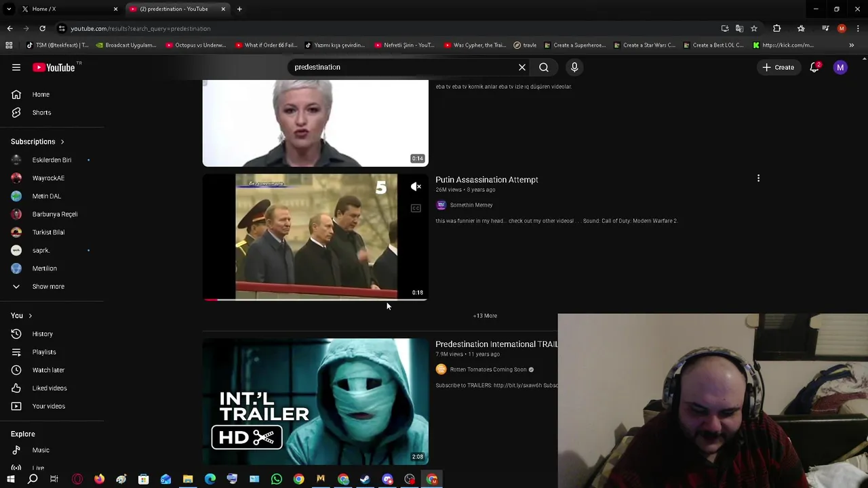The width and height of the screenshot is (868, 488).
Task: Open the notifications bell
Action: [814, 67]
